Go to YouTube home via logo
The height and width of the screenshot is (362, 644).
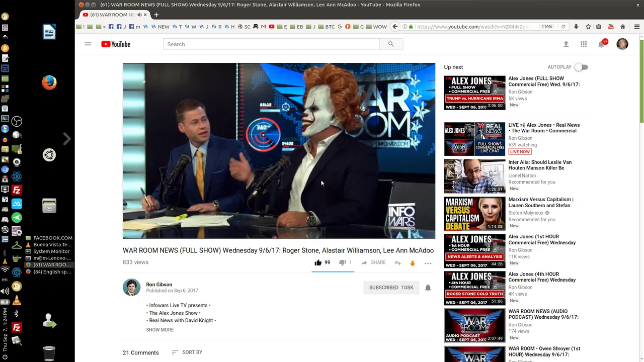coord(116,44)
